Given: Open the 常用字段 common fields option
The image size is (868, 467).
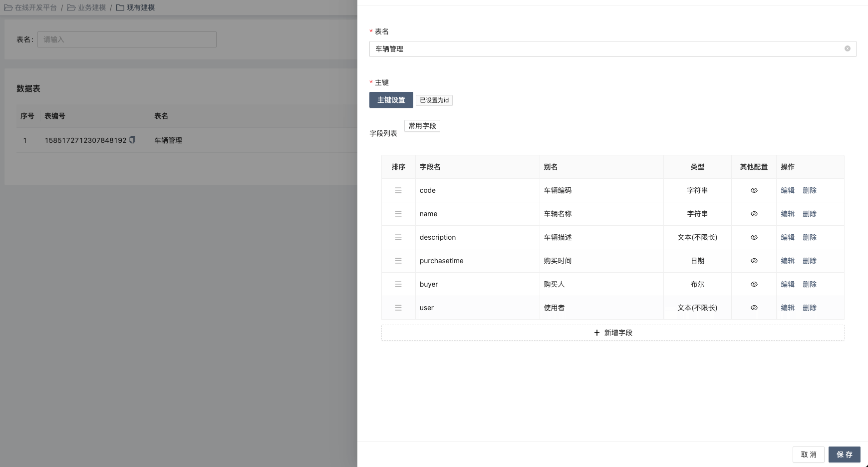Looking at the screenshot, I should [x=422, y=126].
